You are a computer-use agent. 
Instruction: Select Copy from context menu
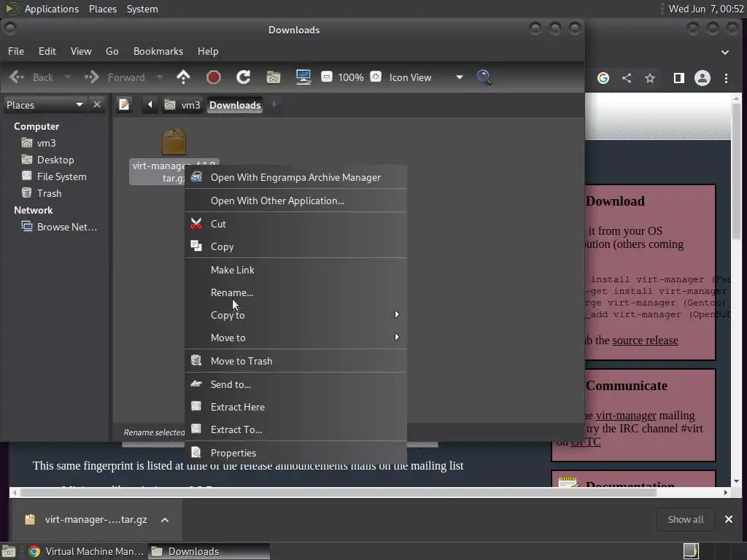(x=295, y=246)
